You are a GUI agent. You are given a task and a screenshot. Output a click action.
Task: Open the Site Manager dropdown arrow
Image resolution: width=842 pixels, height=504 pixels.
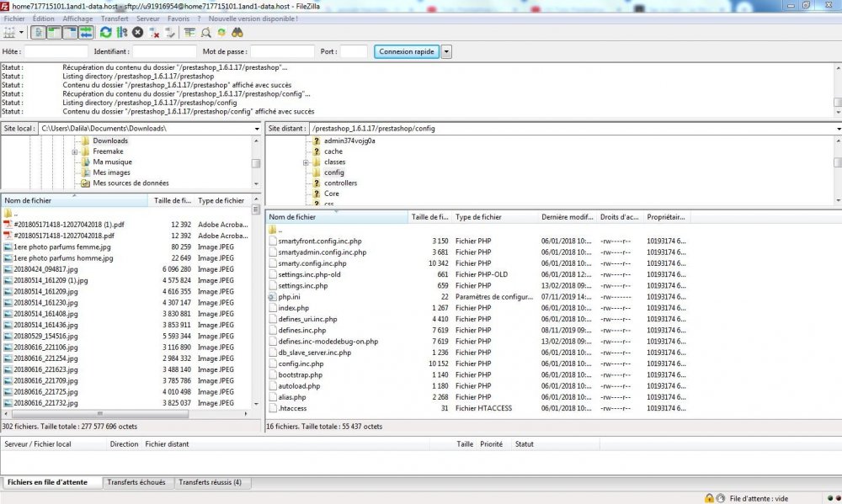point(22,32)
